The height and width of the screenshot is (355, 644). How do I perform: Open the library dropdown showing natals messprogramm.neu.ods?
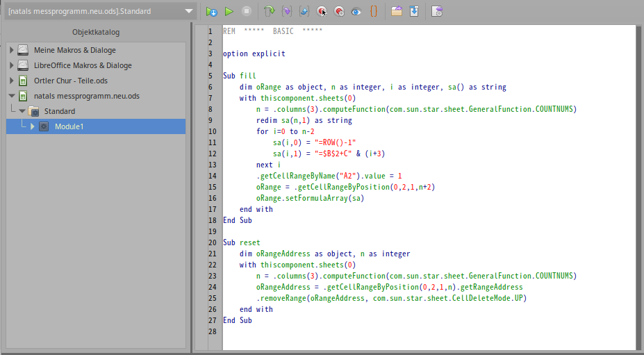[100, 11]
